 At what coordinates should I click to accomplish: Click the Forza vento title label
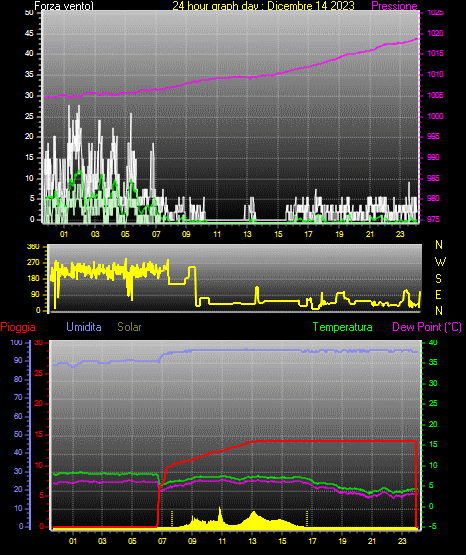pos(64,6)
